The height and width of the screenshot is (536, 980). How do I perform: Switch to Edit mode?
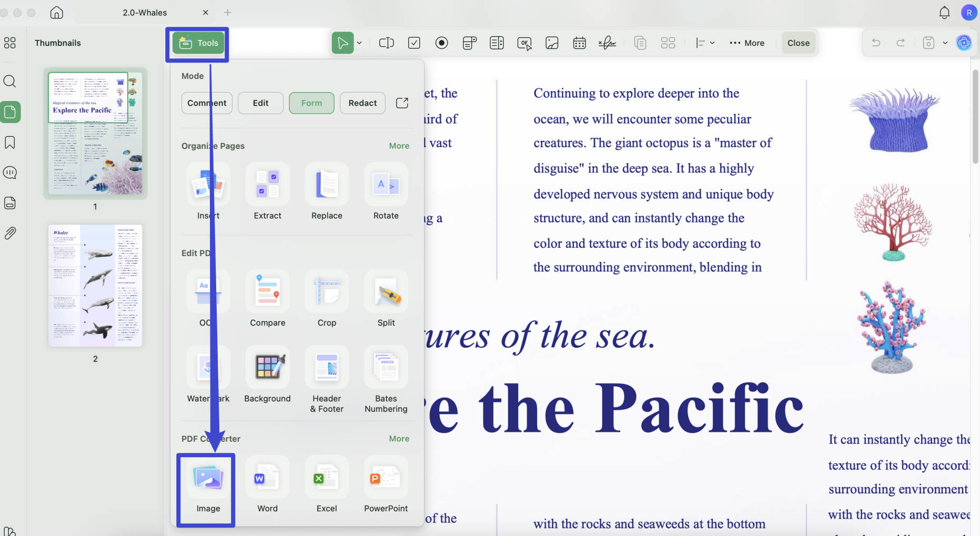point(260,103)
